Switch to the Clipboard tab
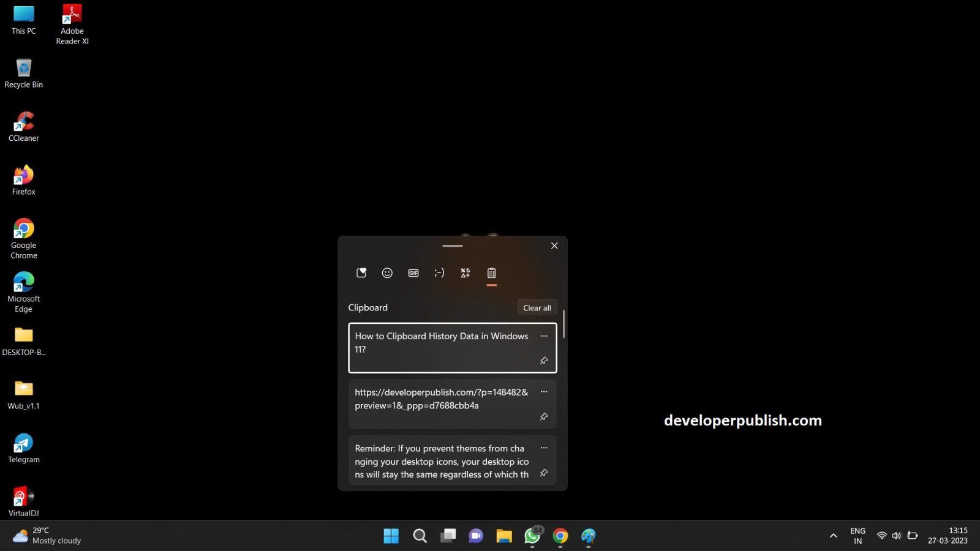 point(491,272)
